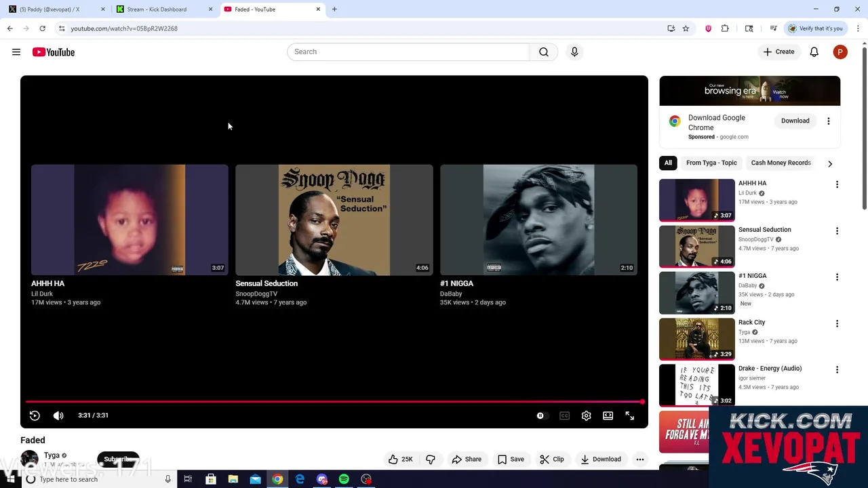Viewport: 868px width, 488px height.
Task: Create a clip of the video
Action: click(x=552, y=460)
